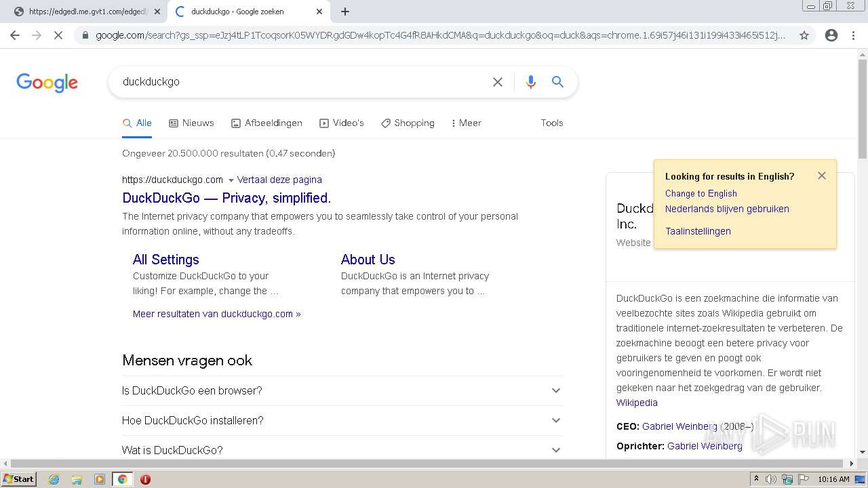Viewport: 868px width, 488px height.
Task: Click the taskbar clock 10:16 AM
Action: 833,479
